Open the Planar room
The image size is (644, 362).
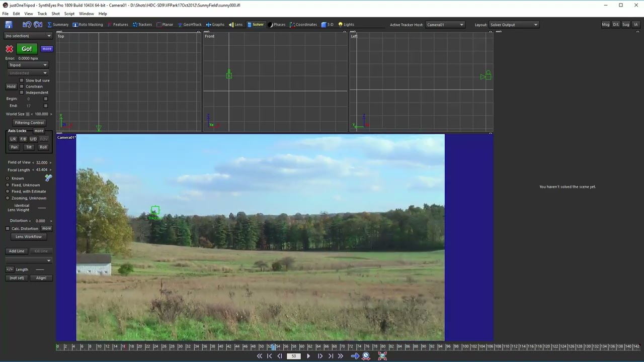(165, 24)
